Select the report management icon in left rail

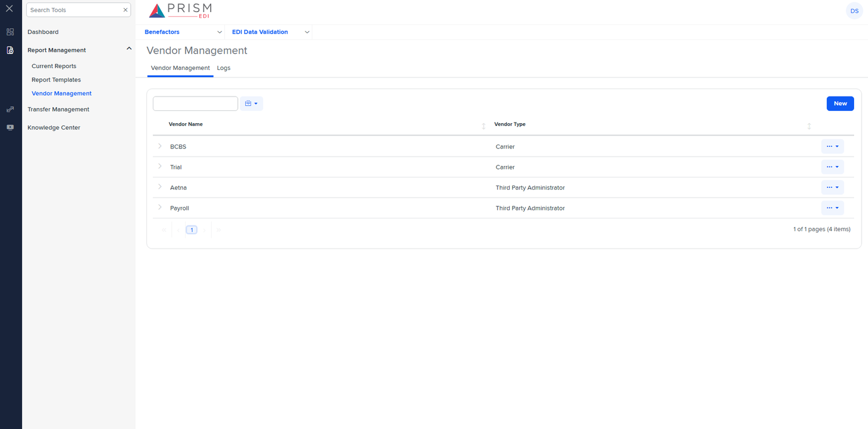[x=10, y=50]
